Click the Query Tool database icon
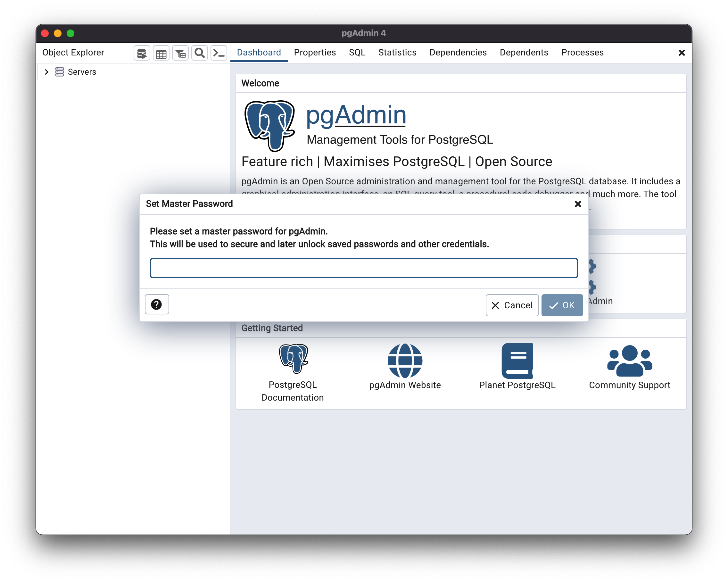728x582 pixels. (142, 53)
